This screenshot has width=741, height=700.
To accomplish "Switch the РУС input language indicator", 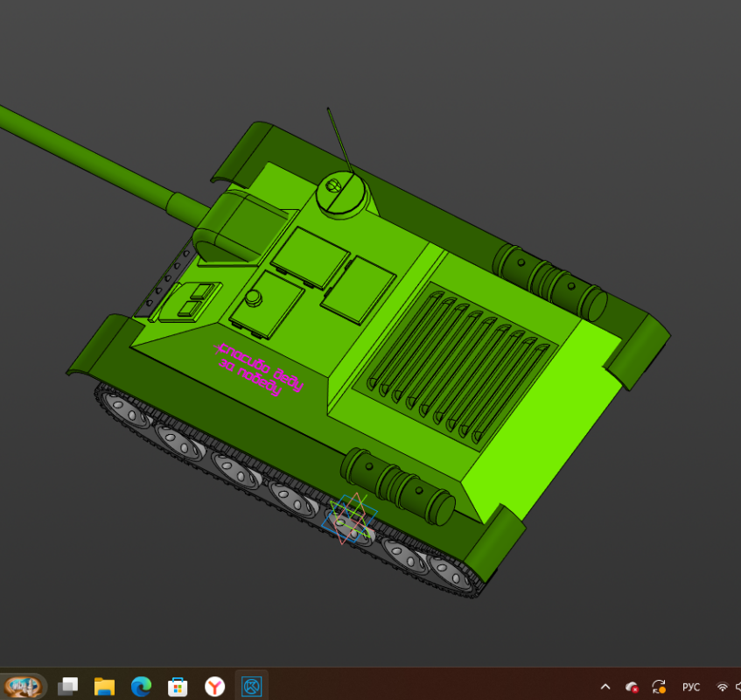I will [691, 687].
